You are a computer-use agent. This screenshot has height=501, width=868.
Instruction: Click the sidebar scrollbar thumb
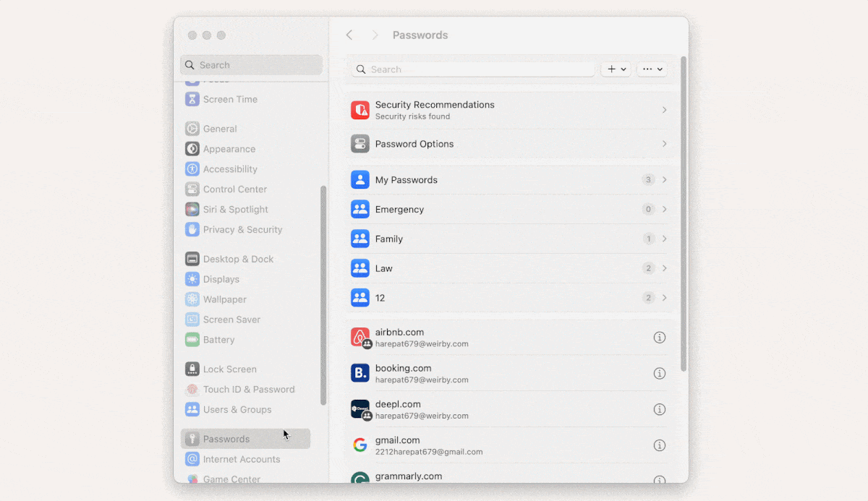[323, 295]
